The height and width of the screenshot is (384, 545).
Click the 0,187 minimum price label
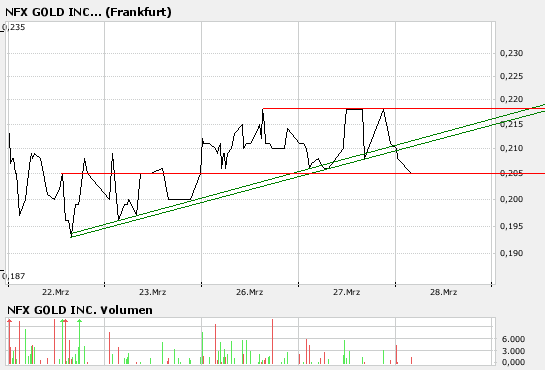14,276
